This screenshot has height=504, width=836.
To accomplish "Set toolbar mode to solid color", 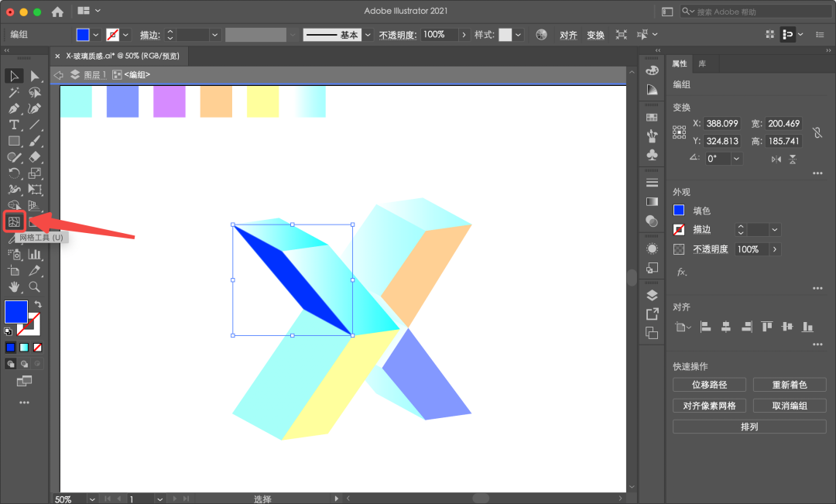I will (x=10, y=348).
